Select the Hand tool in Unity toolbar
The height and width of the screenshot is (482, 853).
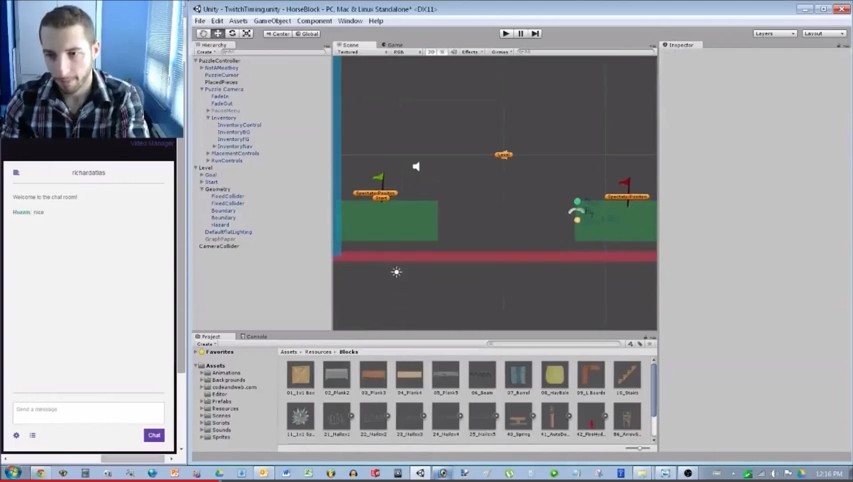click(203, 33)
